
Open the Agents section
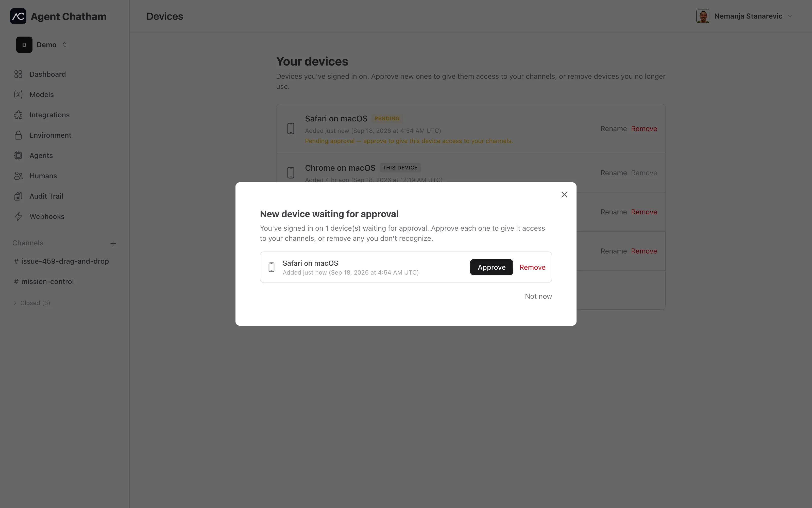pos(41,155)
